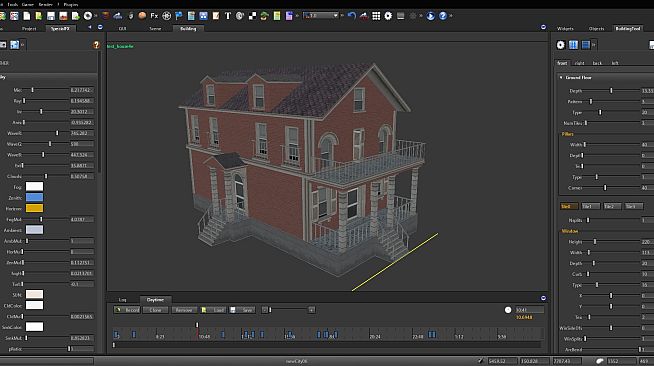Switch to the Project tab
This screenshot has height=366, width=654.
(x=29, y=28)
